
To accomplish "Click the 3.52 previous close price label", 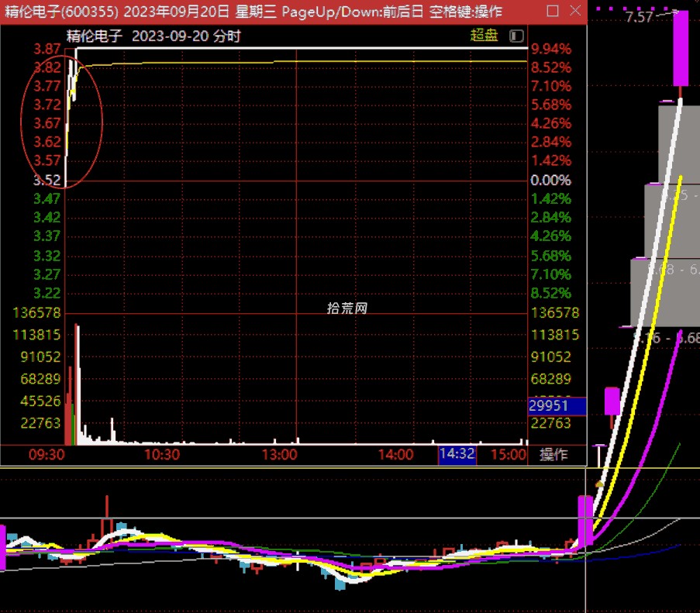I will pos(47,181).
